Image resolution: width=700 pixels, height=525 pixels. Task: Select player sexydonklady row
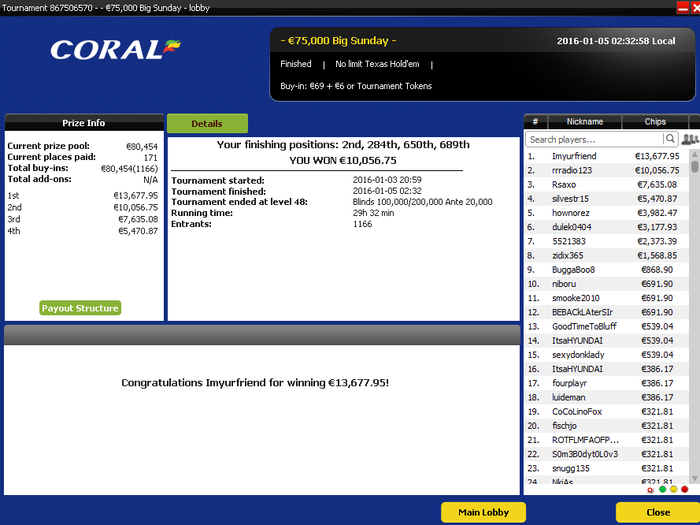click(607, 355)
